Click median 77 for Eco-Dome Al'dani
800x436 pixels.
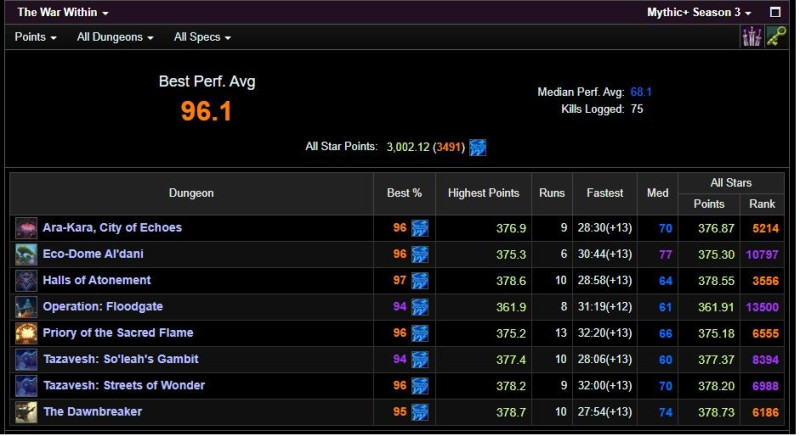(665, 254)
